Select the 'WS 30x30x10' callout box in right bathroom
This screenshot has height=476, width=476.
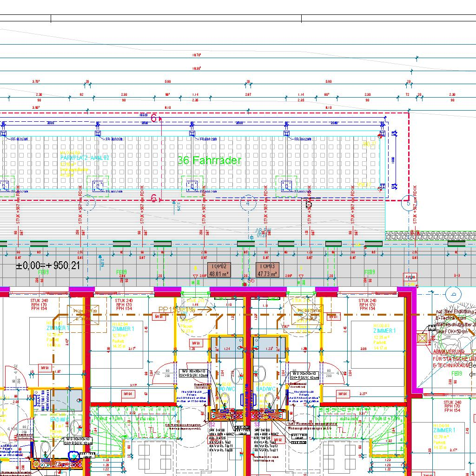pos(305,376)
